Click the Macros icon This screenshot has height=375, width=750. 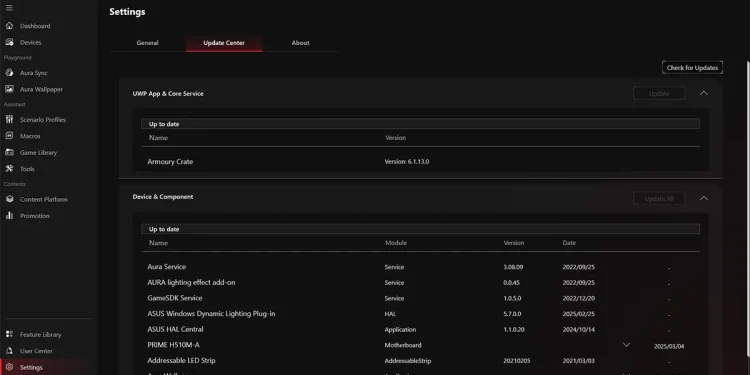click(9, 136)
